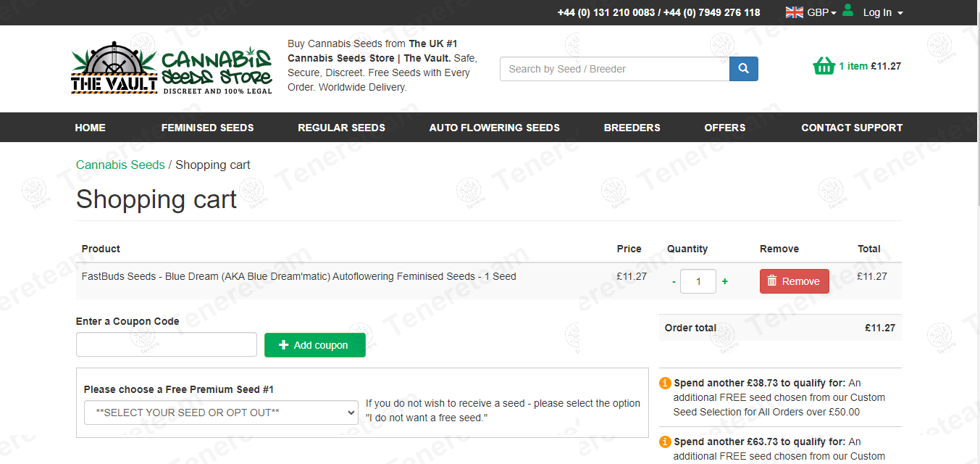This screenshot has height=464, width=980.
Task: Click the orange info icon for £38.73 offer
Action: coord(665,383)
